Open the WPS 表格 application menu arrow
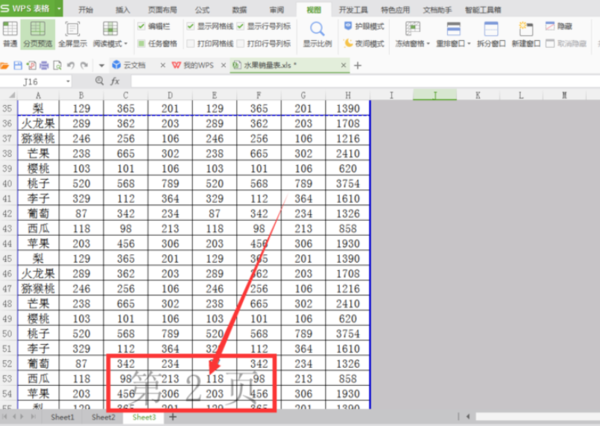Image resolution: width=600 pixels, height=426 pixels. [59, 8]
